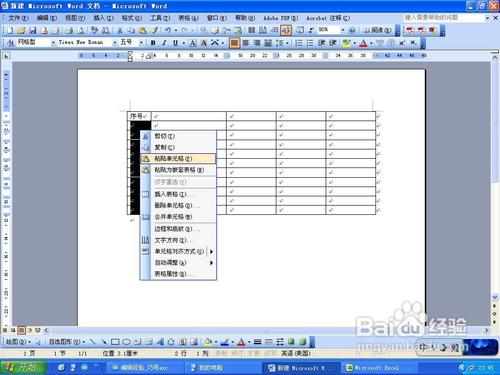Click the Undo arrow icon
The width and height of the screenshot is (500, 375).
point(168,31)
